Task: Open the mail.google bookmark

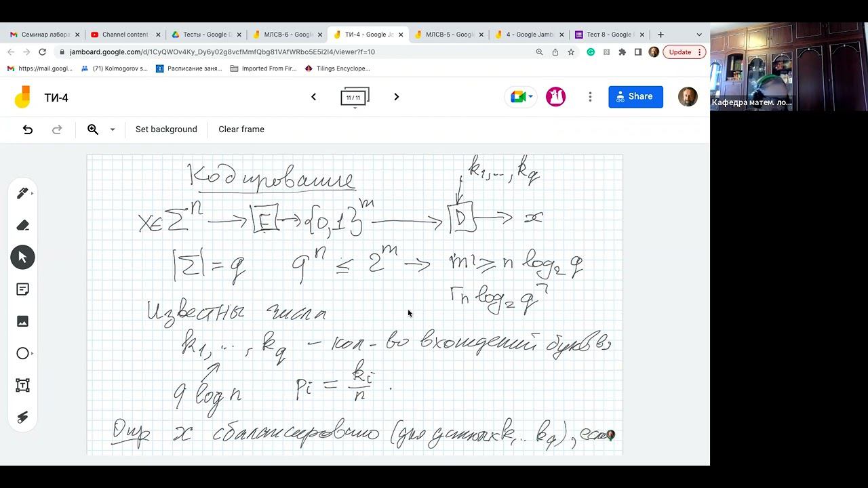Action: click(40, 68)
